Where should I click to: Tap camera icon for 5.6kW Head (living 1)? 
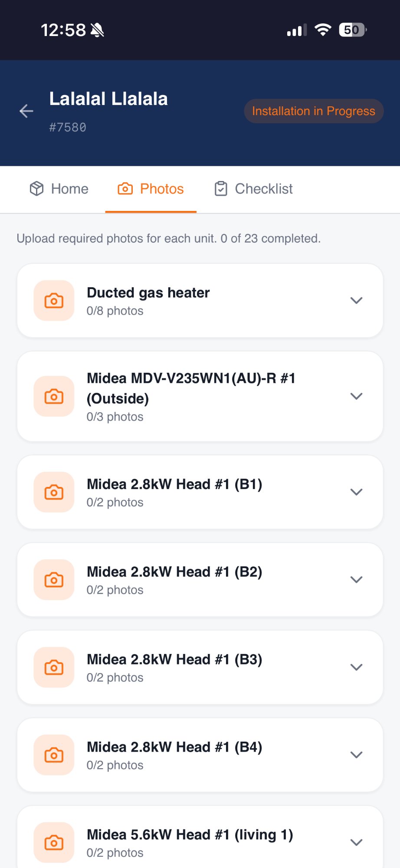point(54,842)
